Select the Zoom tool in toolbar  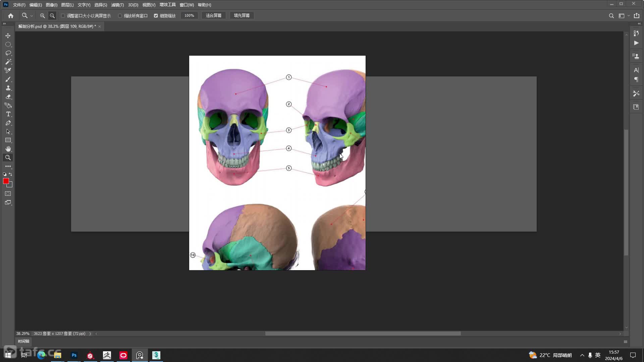pyautogui.click(x=8, y=158)
